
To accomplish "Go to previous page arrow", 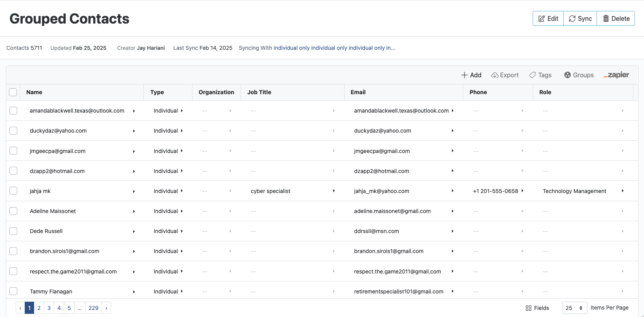I will pos(20,308).
